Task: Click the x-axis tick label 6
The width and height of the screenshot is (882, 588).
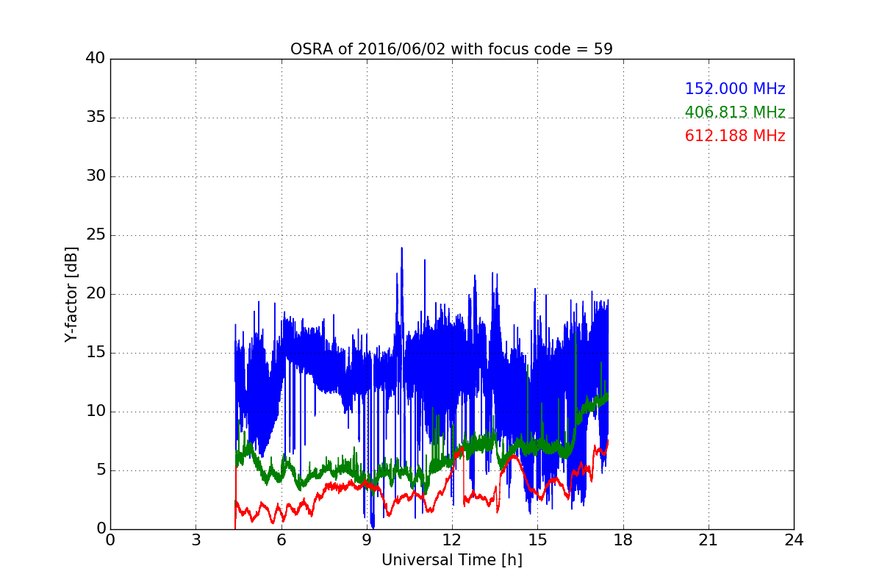Action: tap(281, 539)
